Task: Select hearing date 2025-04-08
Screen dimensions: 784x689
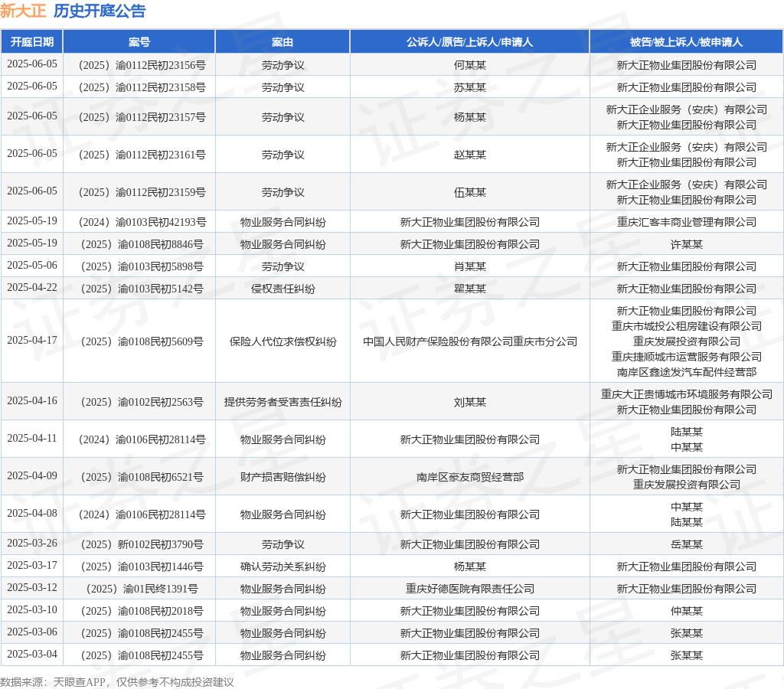Action: tap(32, 513)
